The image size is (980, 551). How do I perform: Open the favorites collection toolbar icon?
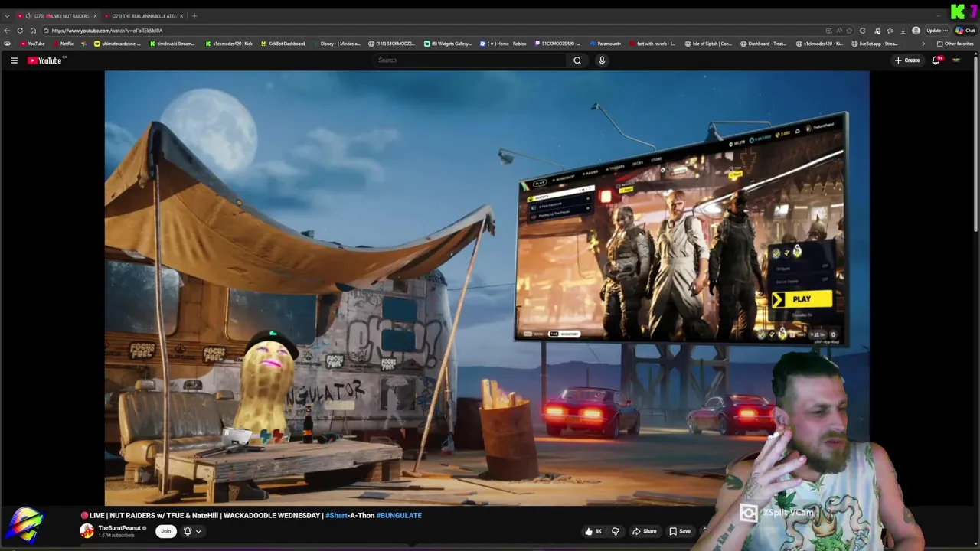tap(890, 31)
